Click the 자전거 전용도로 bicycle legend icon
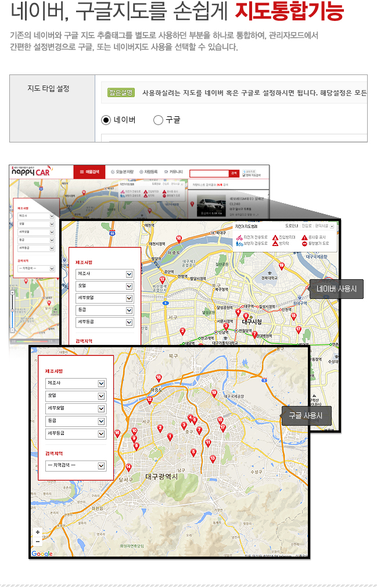 pos(239,237)
